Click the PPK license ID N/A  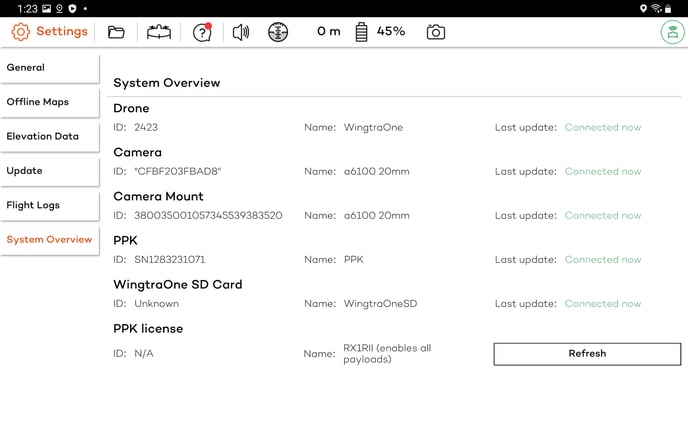pyautogui.click(x=144, y=354)
